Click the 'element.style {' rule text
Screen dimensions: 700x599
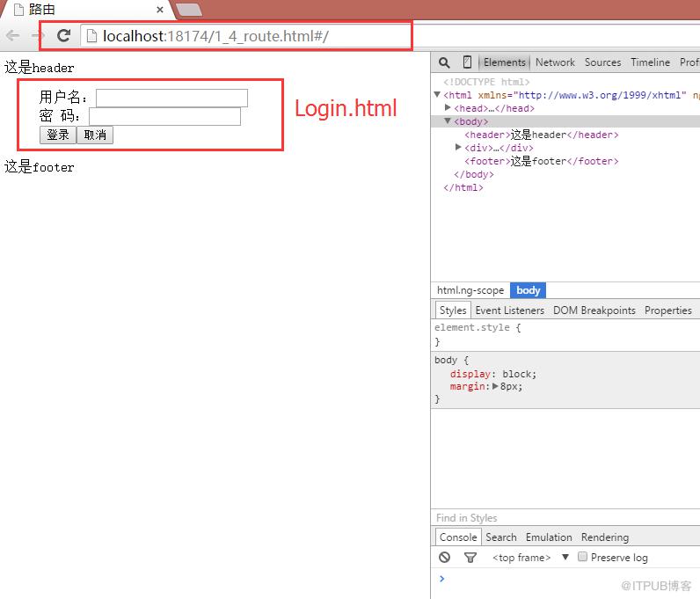(478, 327)
